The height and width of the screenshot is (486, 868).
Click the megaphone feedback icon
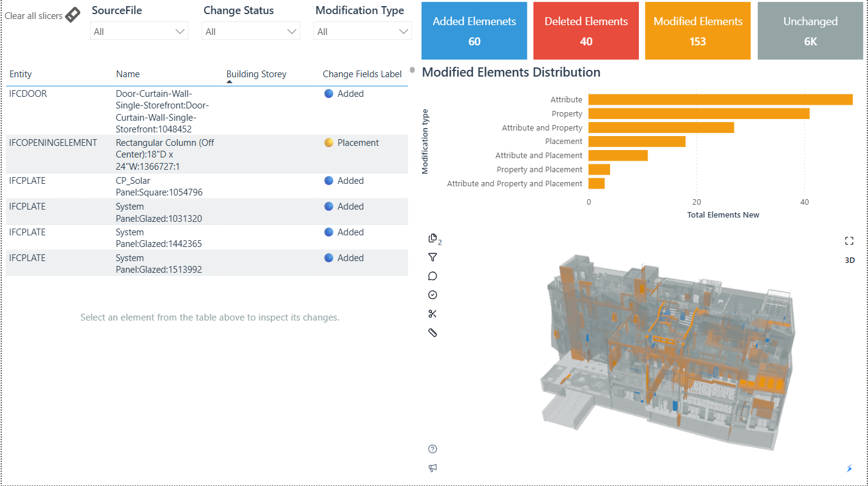(432, 468)
